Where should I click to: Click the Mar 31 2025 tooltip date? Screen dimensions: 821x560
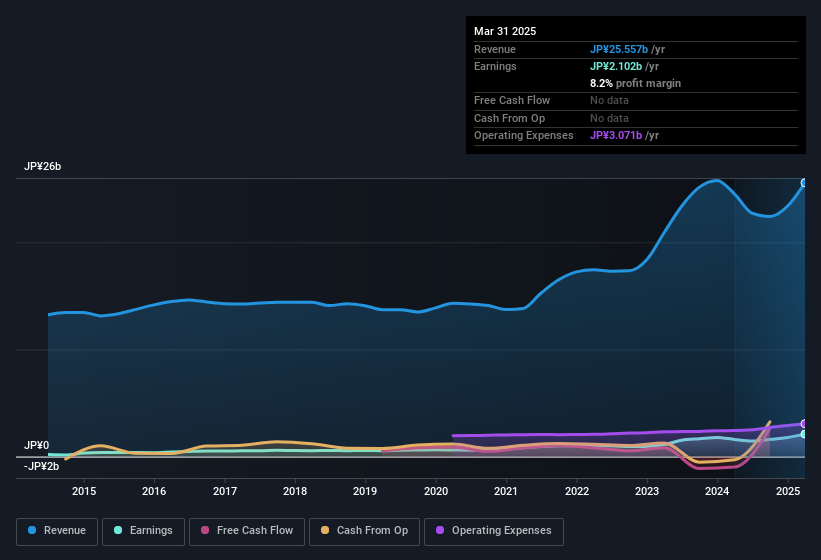[505, 31]
